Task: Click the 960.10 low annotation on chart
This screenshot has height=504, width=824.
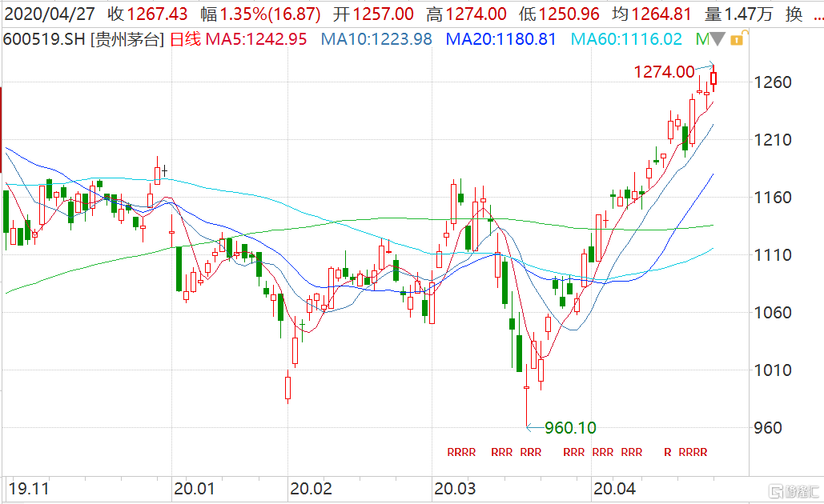Action: [x=570, y=428]
